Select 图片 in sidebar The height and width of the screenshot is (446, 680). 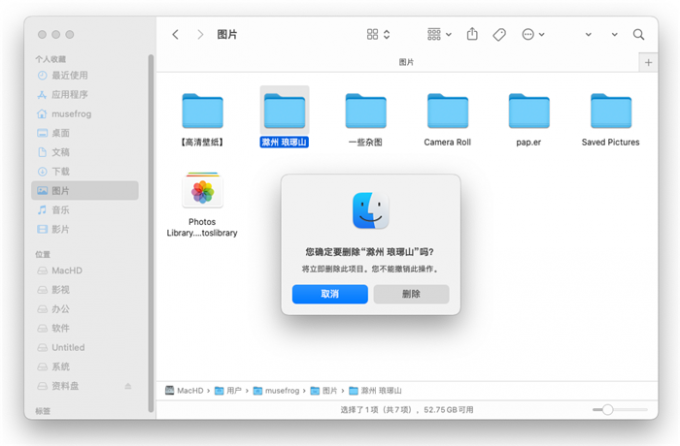click(x=85, y=190)
